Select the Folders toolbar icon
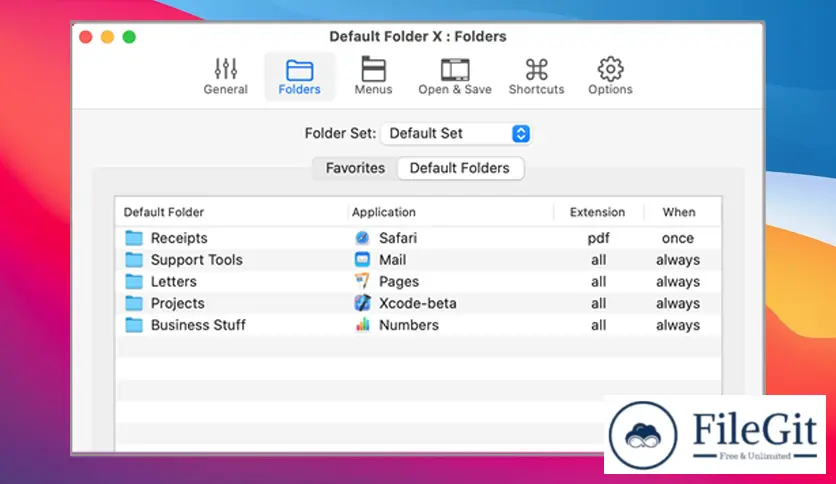 click(299, 76)
